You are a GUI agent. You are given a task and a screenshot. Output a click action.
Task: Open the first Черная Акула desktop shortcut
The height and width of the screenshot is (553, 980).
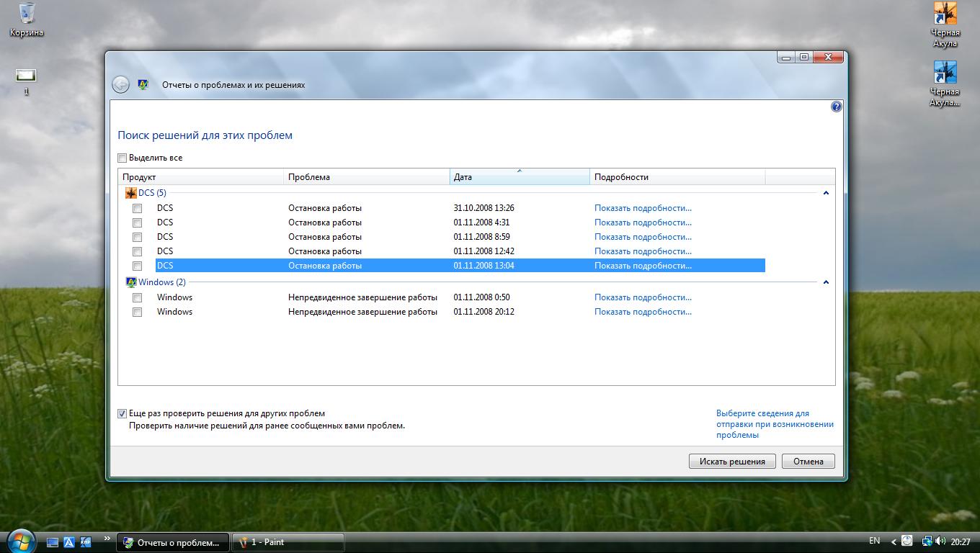[x=945, y=25]
